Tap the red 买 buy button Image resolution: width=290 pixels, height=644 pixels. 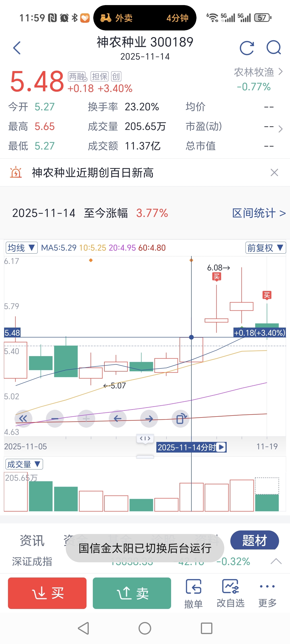(x=47, y=593)
